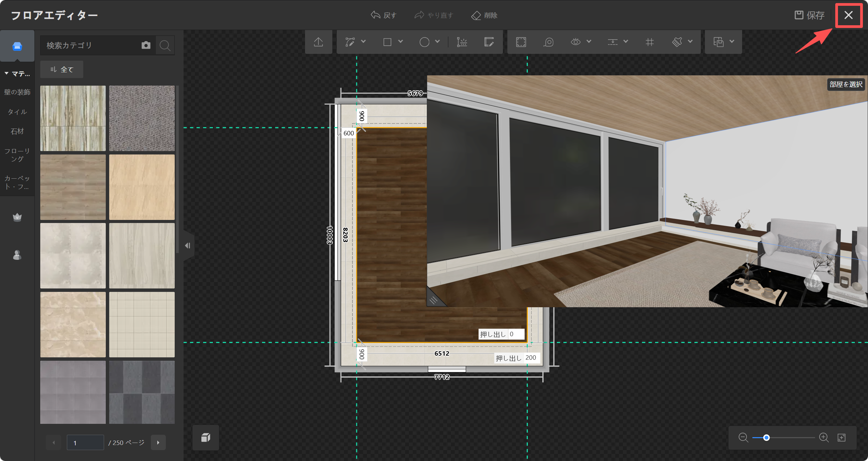Click the 3D cube view icon
Screen dimensions: 868x461
pos(206,437)
